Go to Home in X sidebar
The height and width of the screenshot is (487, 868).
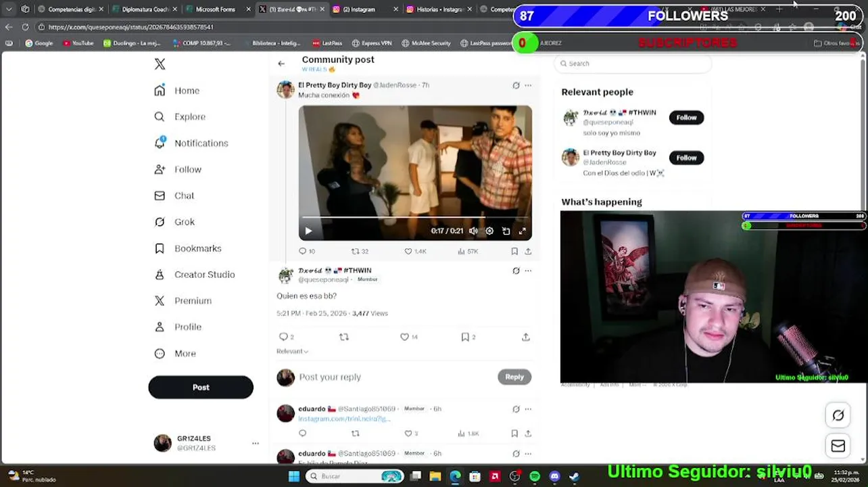tap(177, 91)
